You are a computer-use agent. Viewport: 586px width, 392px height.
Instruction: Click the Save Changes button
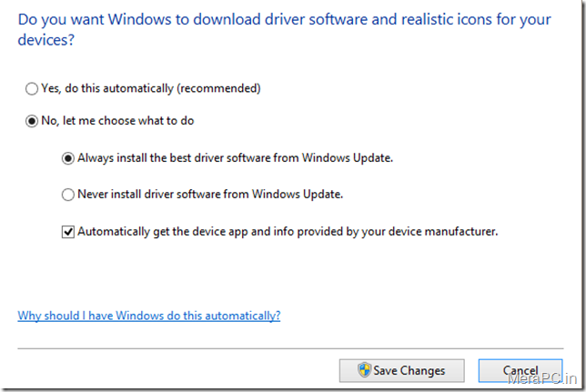point(402,371)
